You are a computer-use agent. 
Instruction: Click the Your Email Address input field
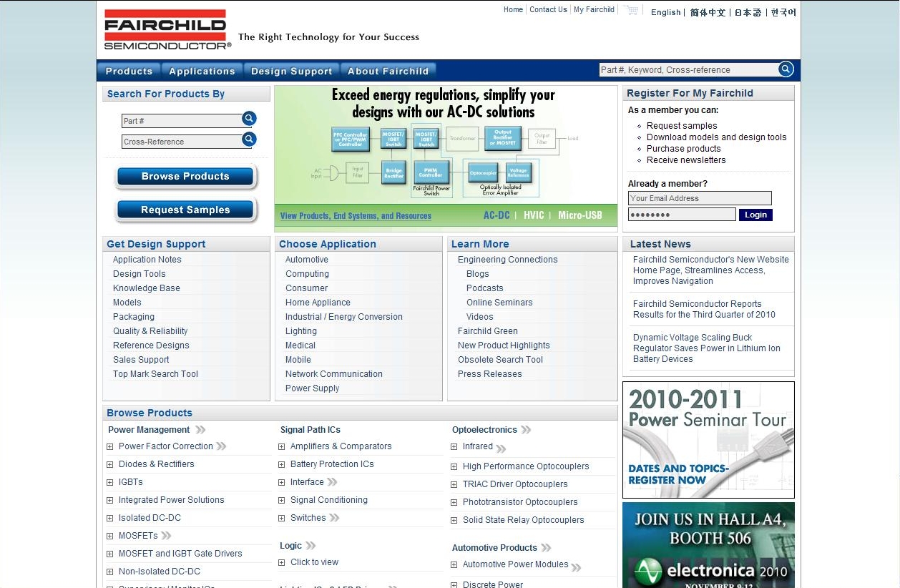[x=699, y=198]
